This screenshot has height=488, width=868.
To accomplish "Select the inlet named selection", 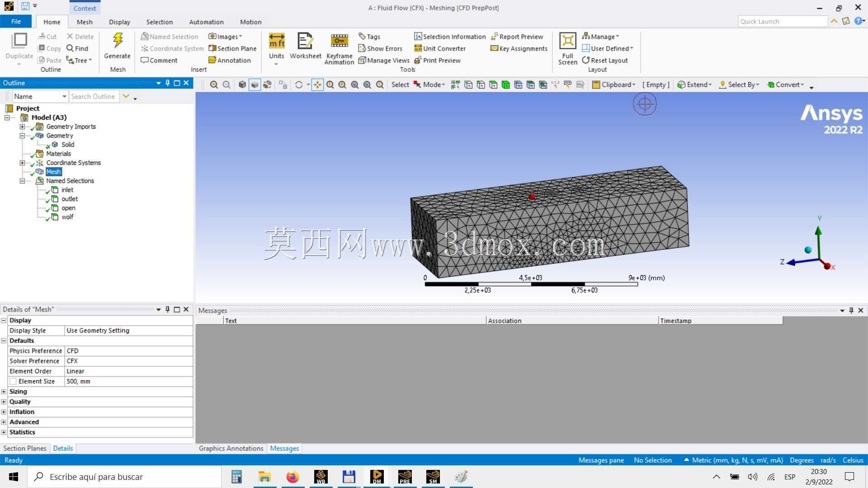I will (67, 190).
